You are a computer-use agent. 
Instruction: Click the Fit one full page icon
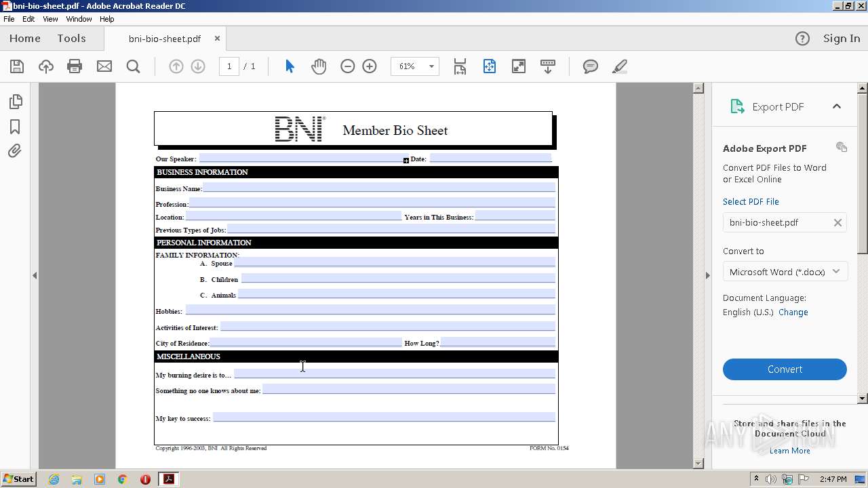point(490,66)
